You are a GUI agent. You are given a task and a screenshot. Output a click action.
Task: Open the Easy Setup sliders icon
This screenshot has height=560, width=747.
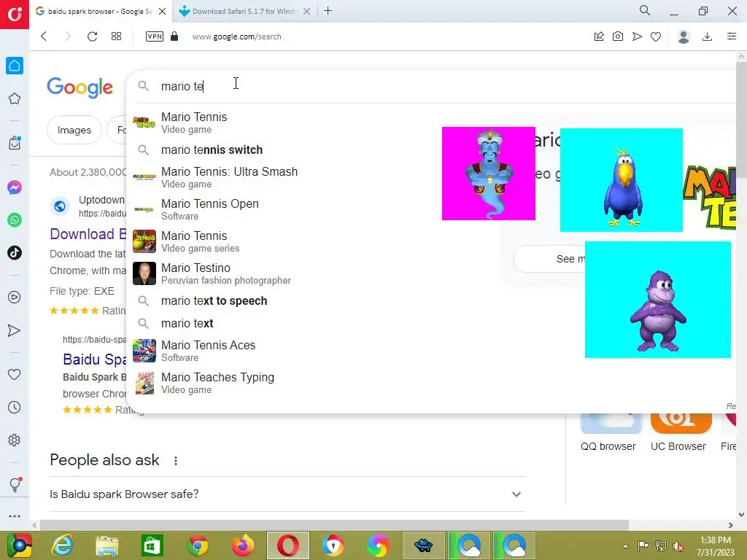click(x=732, y=36)
